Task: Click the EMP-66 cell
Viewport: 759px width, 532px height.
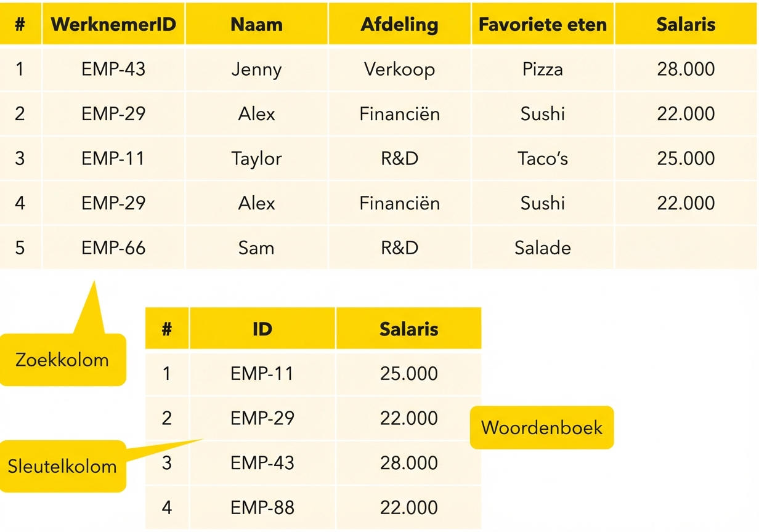Action: click(113, 248)
